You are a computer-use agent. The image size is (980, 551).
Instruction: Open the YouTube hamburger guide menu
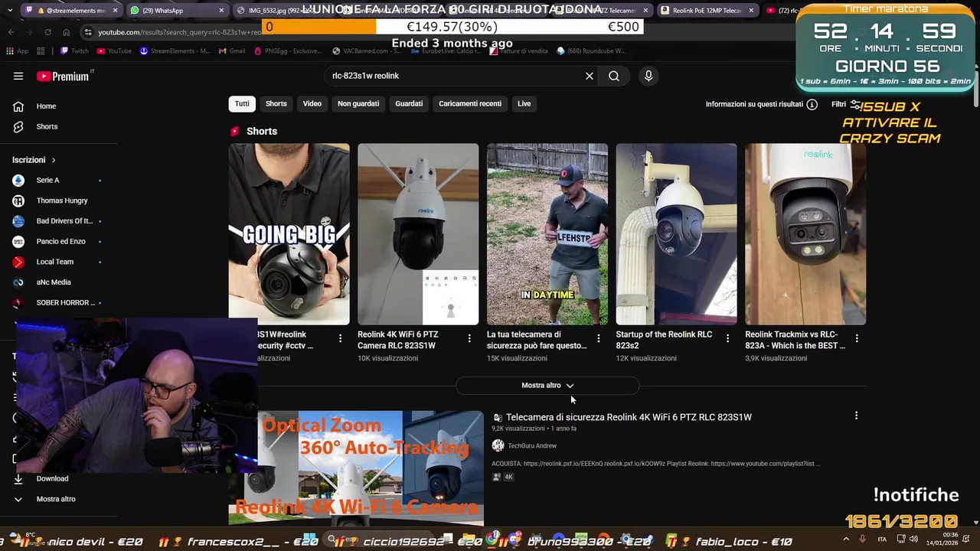click(x=18, y=76)
